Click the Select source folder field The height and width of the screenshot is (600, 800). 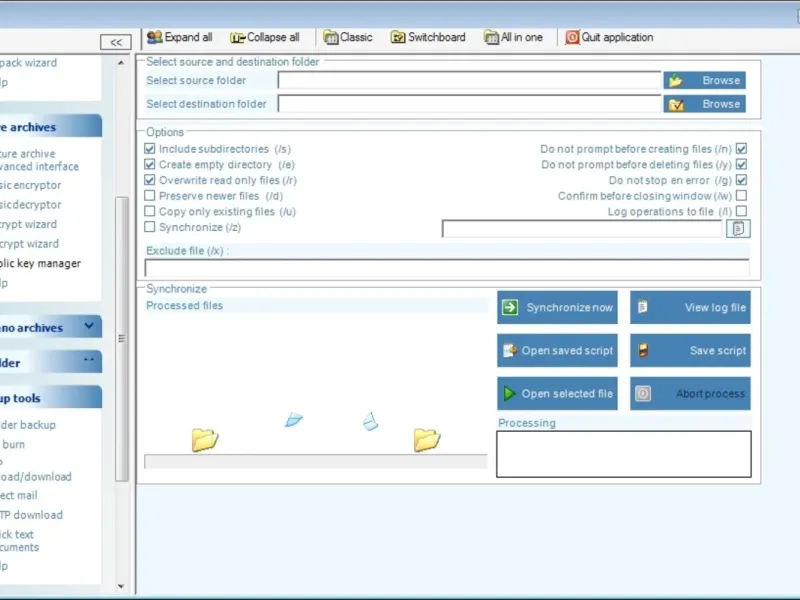coord(469,80)
